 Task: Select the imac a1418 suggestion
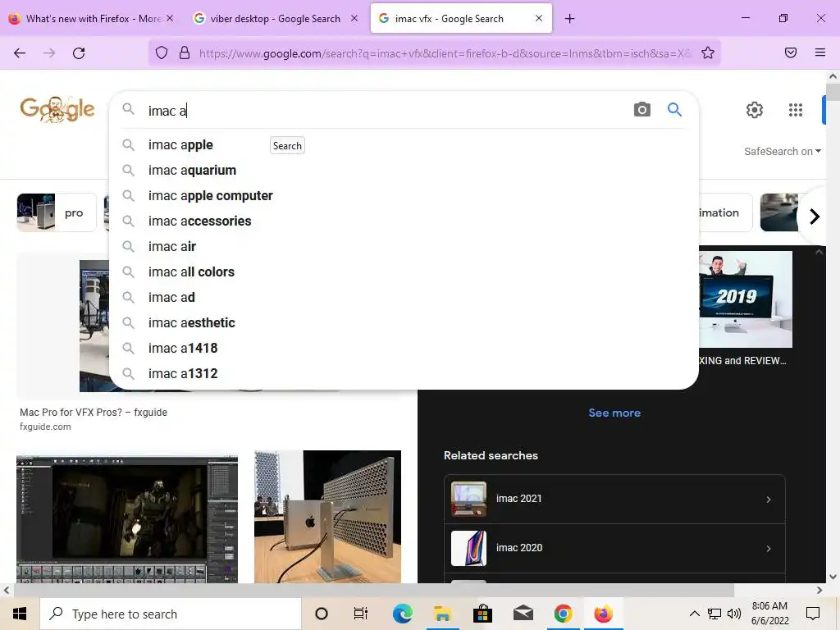click(x=404, y=348)
